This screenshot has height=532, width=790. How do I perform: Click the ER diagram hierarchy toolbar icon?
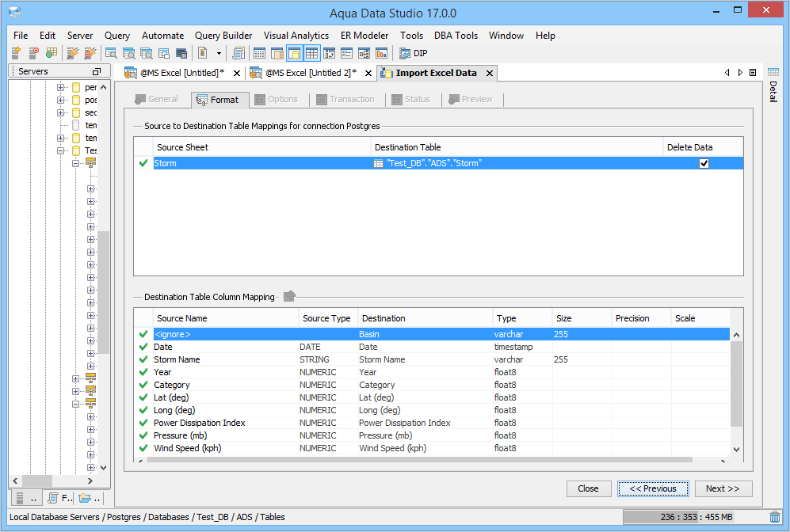[x=364, y=53]
